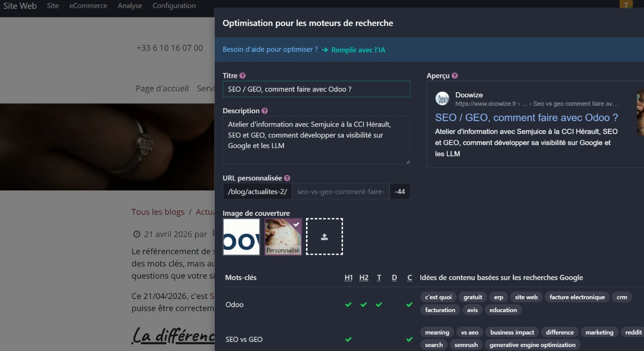Click the 'c'est quoi' suggestion tag
This screenshot has height=351, width=644.
[438, 297]
